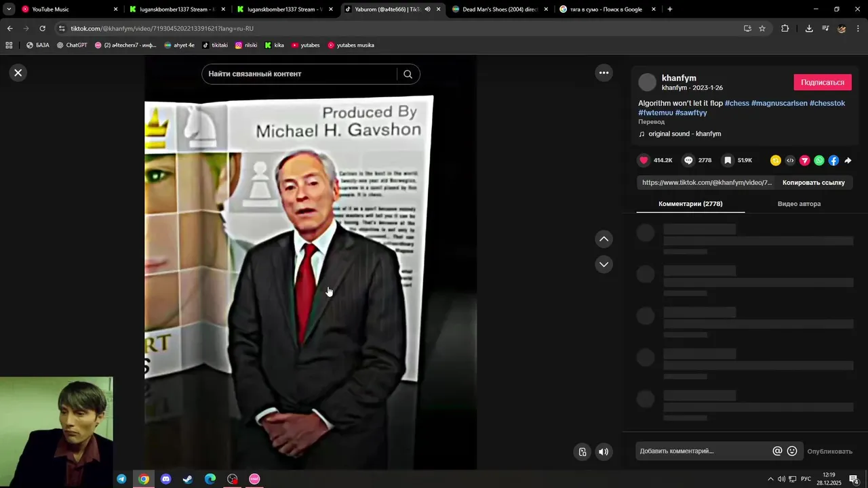Open Steam from taskbar
The width and height of the screenshot is (868, 488).
pos(188,479)
